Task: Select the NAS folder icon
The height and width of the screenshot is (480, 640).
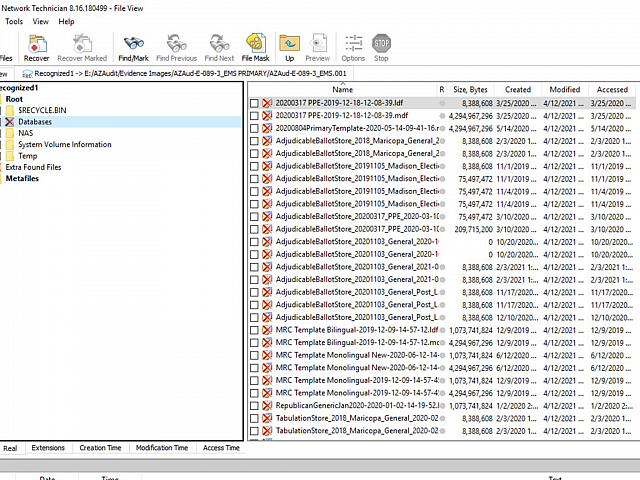Action: coord(10,133)
